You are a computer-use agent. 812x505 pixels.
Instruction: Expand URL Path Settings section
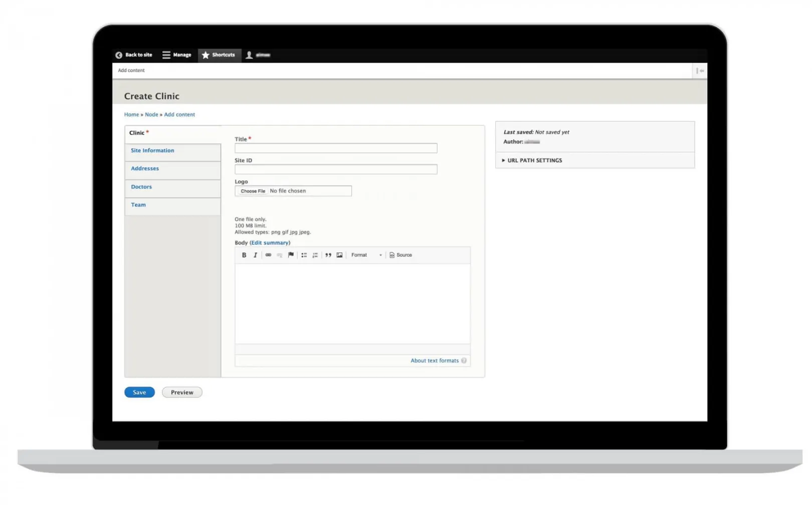coord(534,160)
